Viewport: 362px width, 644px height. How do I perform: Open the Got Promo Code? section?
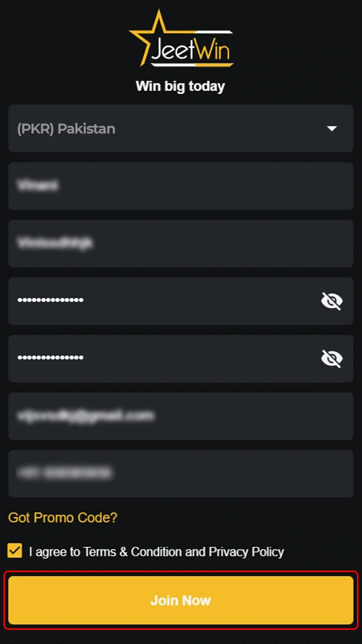[63, 517]
